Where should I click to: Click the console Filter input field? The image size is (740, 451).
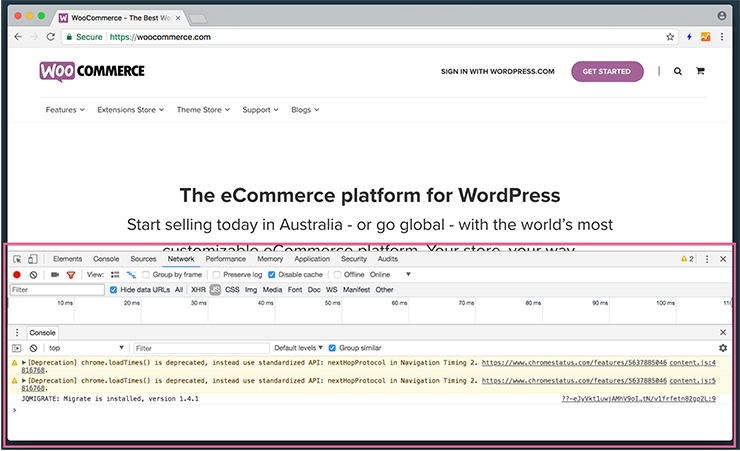pyautogui.click(x=202, y=348)
